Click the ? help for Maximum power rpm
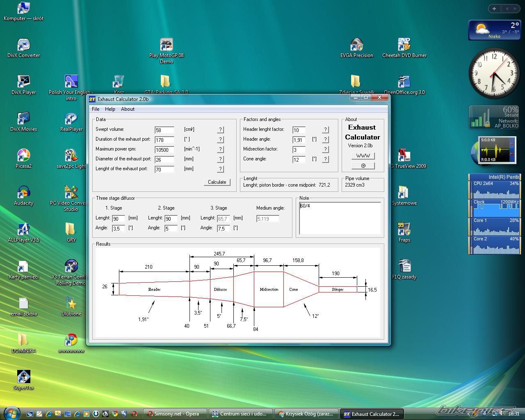 pyautogui.click(x=221, y=149)
